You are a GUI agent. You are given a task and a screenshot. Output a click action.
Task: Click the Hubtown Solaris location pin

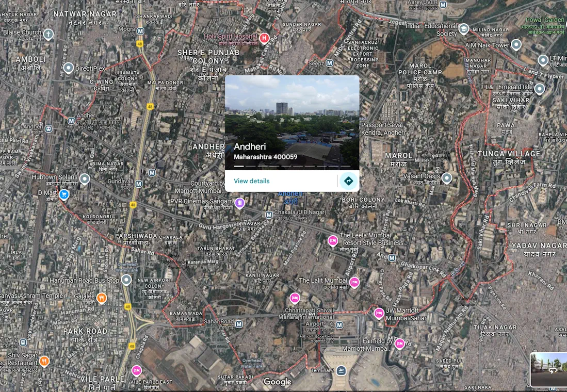tap(85, 179)
